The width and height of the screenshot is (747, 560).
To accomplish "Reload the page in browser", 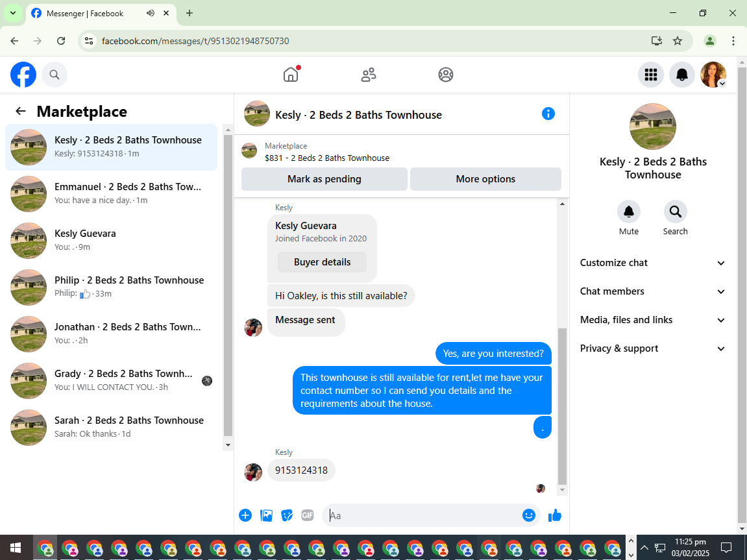I will click(x=61, y=41).
